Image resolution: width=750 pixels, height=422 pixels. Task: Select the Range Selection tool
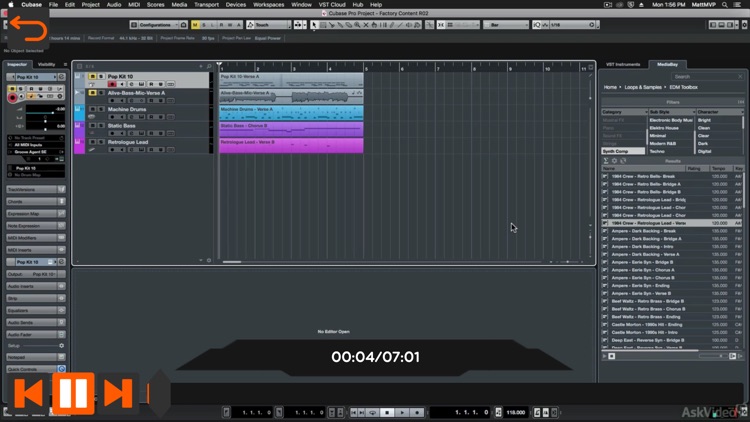tap(323, 25)
